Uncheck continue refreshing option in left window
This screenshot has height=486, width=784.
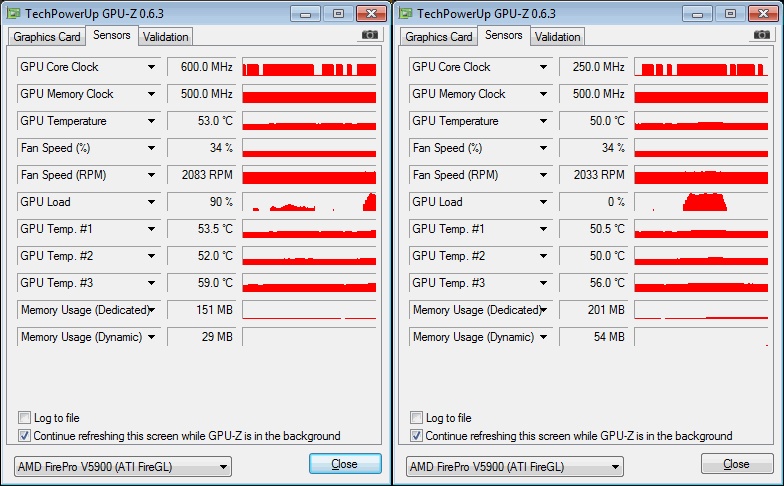tap(24, 436)
